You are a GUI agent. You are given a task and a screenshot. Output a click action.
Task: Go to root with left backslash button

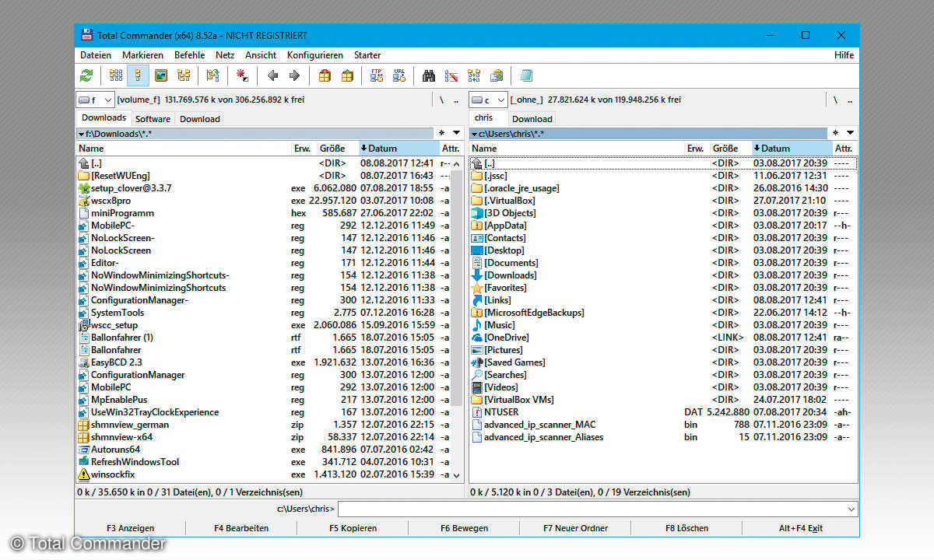(441, 100)
